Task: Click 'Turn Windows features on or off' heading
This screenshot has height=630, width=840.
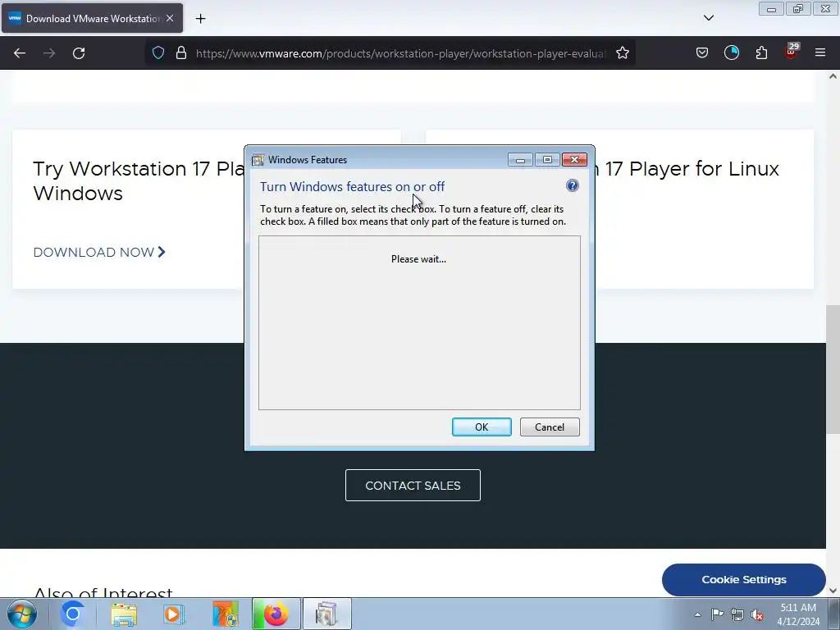Action: pos(352,186)
